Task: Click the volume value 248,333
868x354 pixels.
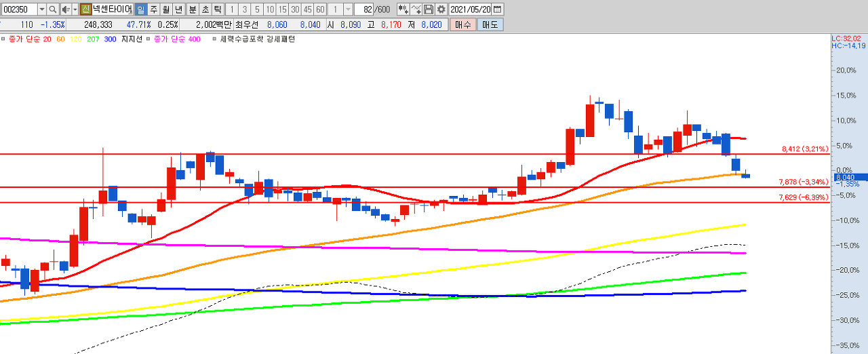Action: pyautogui.click(x=98, y=24)
